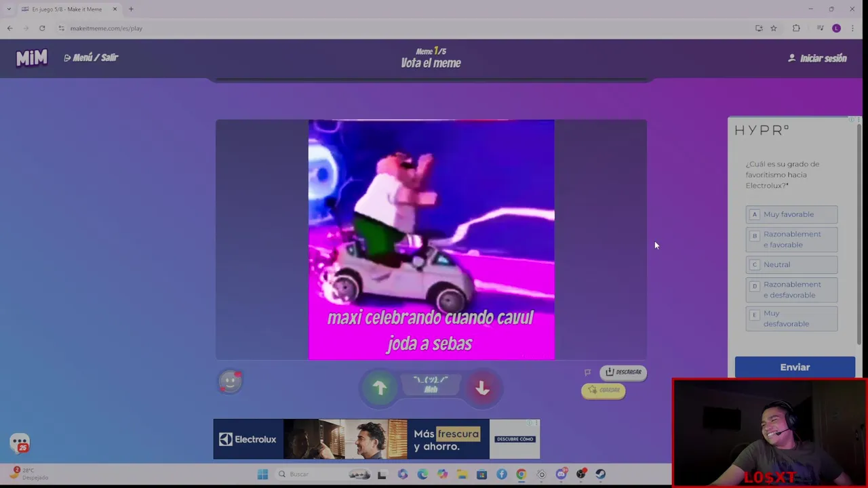Screen dimensions: 868x488
Task: Save the meme with Guardar
Action: click(x=603, y=390)
